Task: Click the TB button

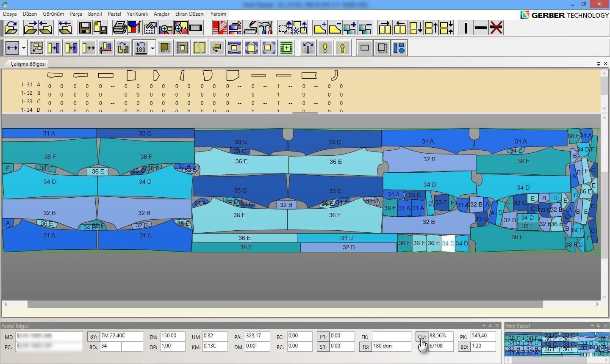Action: click(365, 347)
